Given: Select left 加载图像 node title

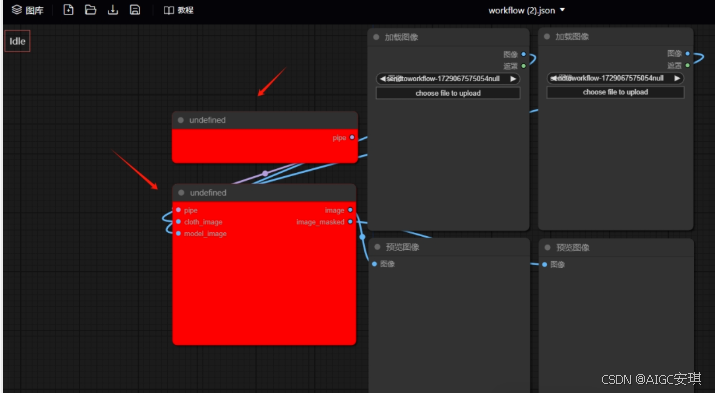Looking at the screenshot, I should (401, 37).
